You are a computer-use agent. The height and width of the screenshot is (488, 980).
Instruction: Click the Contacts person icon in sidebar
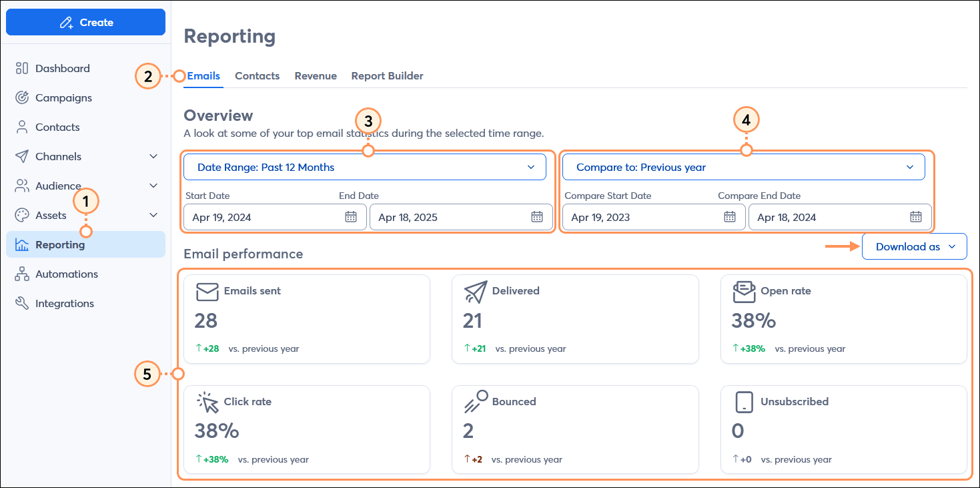(x=22, y=127)
